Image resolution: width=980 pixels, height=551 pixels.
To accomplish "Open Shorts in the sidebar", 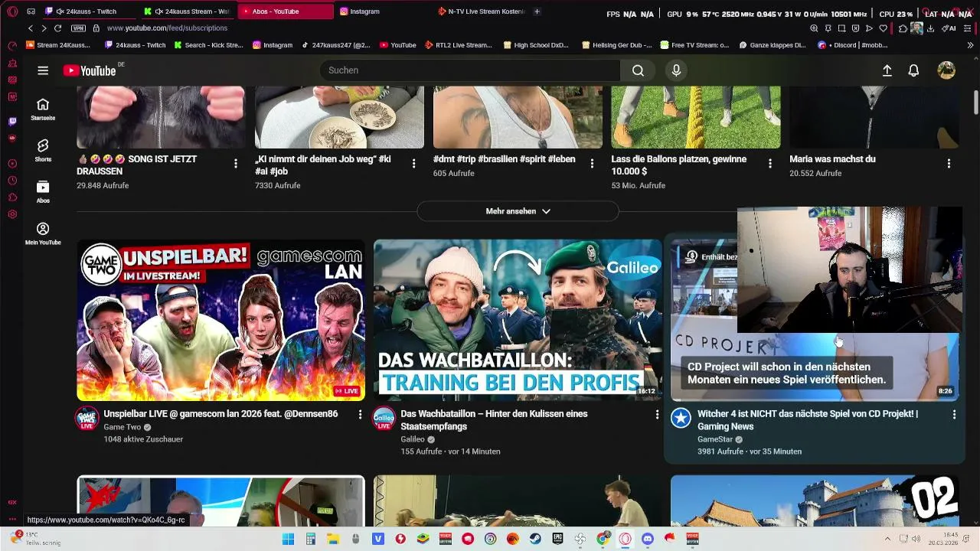I will pos(43,150).
